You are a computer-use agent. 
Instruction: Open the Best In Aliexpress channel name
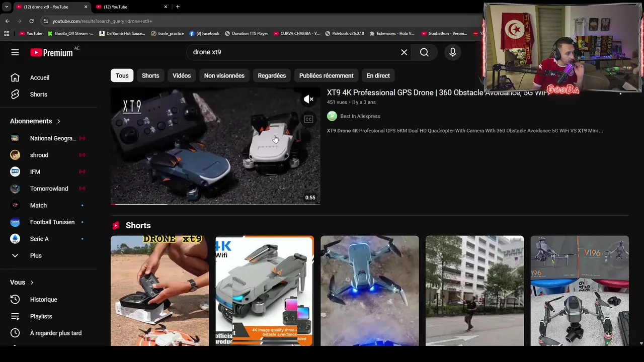360,116
